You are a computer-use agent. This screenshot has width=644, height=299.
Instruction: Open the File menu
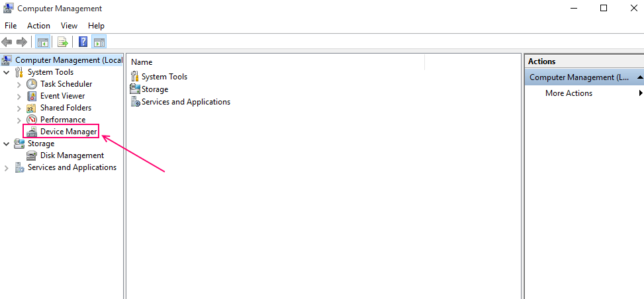pos(11,25)
